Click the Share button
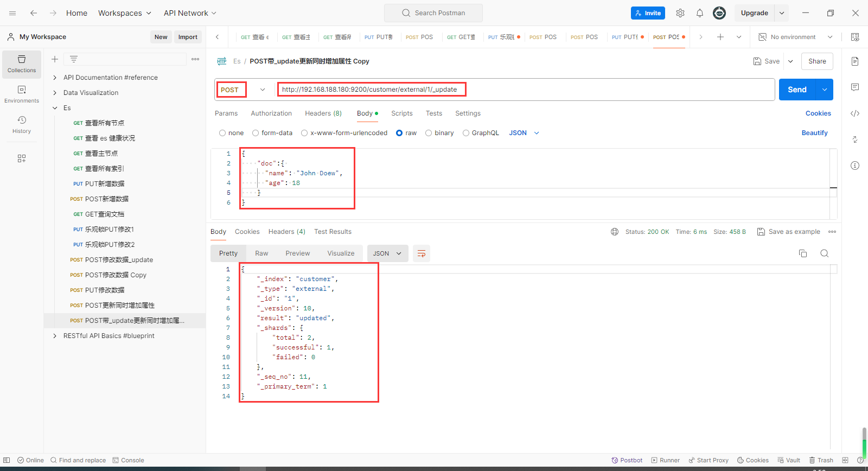Screen dimensions: 868x471 click(818, 61)
